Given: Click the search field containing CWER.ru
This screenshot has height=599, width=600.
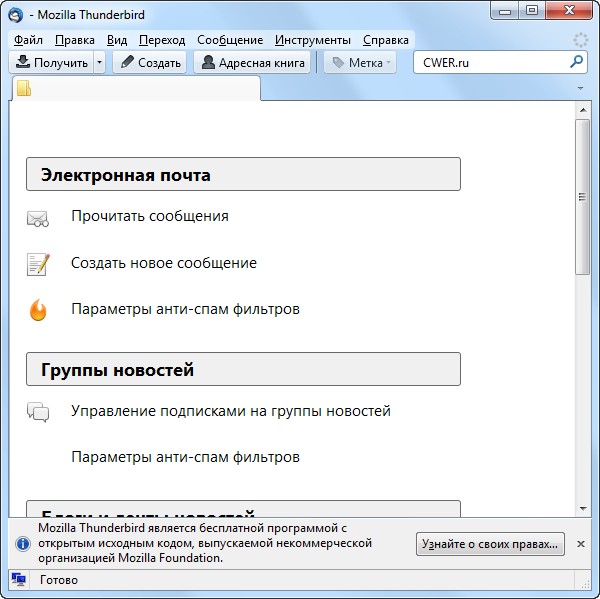Looking at the screenshot, I should (490, 62).
